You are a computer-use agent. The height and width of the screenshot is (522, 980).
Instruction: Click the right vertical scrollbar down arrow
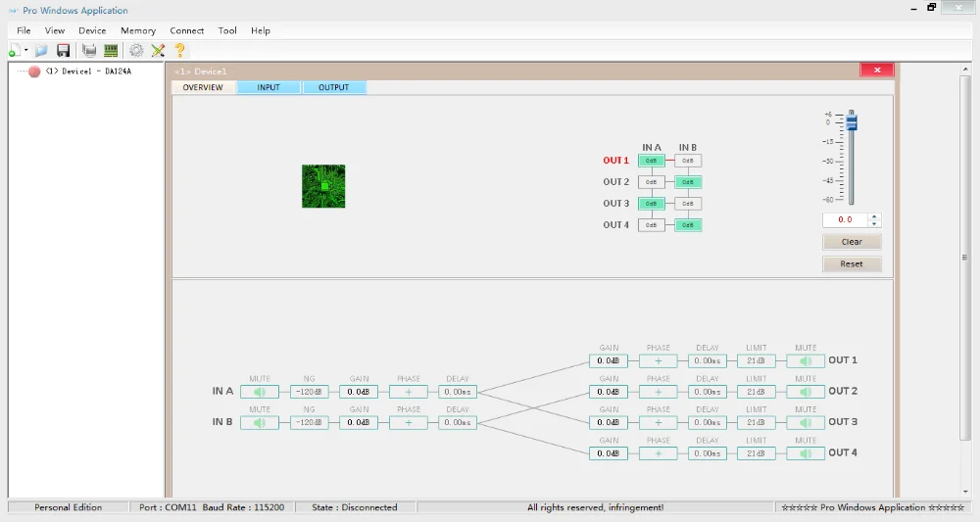[965, 492]
